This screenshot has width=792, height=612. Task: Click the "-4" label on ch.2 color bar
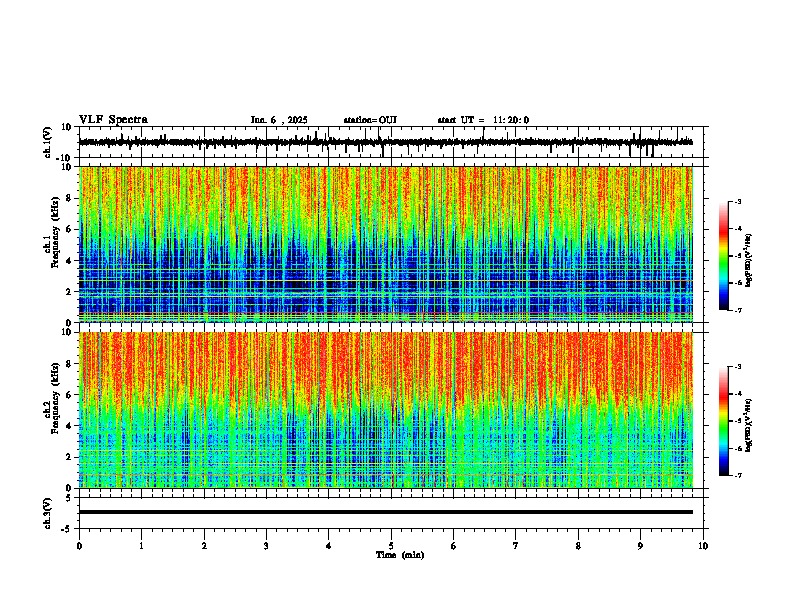tap(737, 394)
